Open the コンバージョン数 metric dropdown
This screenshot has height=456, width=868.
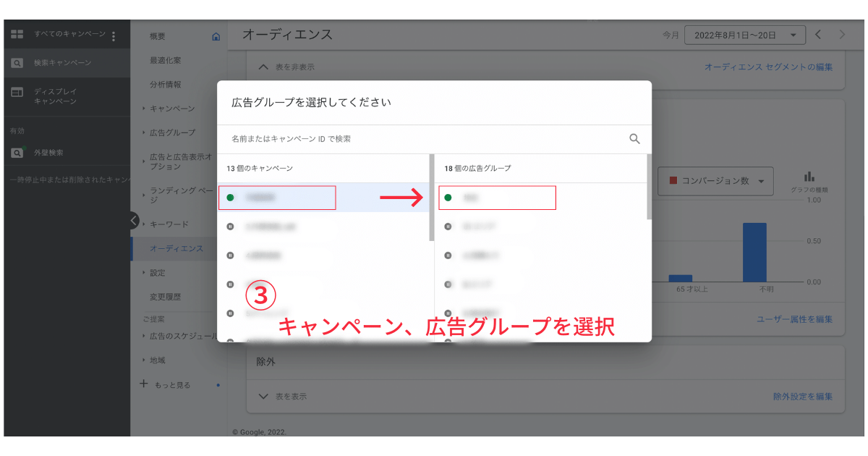pyautogui.click(x=715, y=181)
